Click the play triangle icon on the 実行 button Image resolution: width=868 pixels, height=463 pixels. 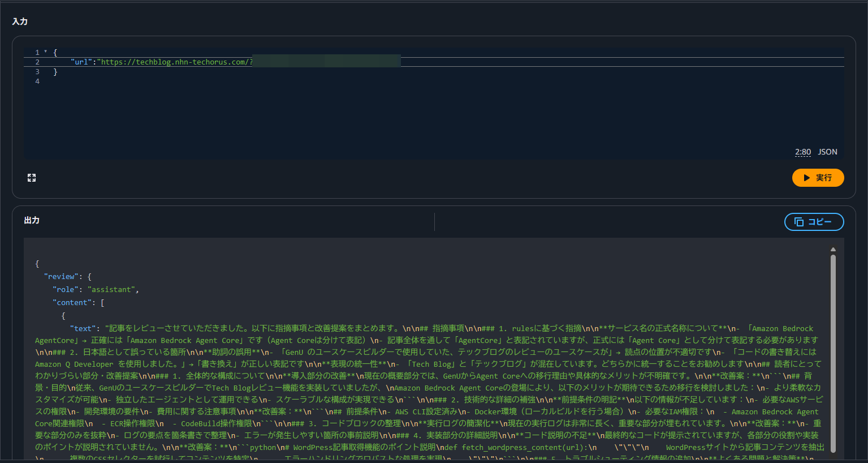(x=806, y=178)
